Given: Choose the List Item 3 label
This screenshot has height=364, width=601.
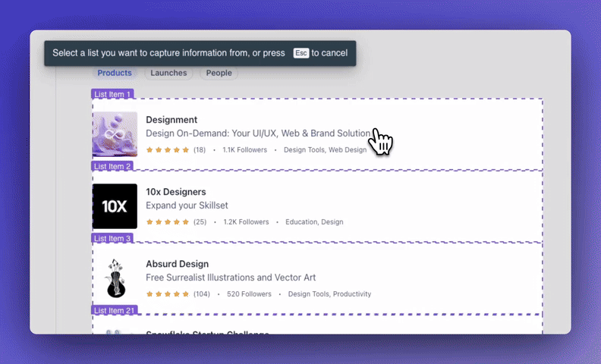Looking at the screenshot, I should (112, 238).
